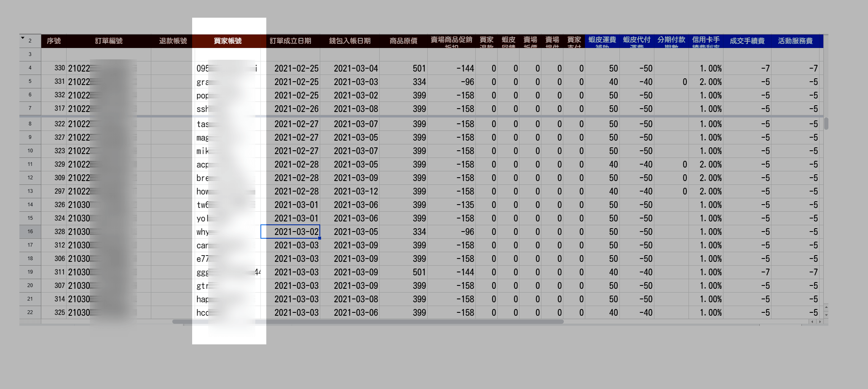
Task: Select row 16 via its row header
Action: 30,232
